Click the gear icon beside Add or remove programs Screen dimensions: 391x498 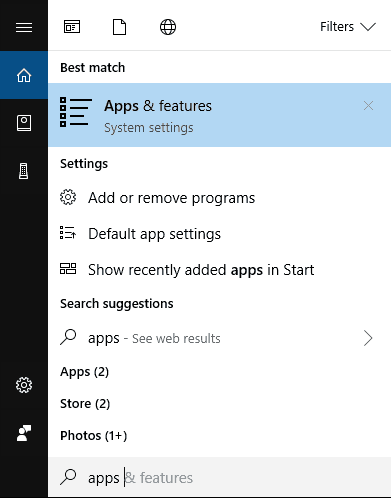[68, 197]
